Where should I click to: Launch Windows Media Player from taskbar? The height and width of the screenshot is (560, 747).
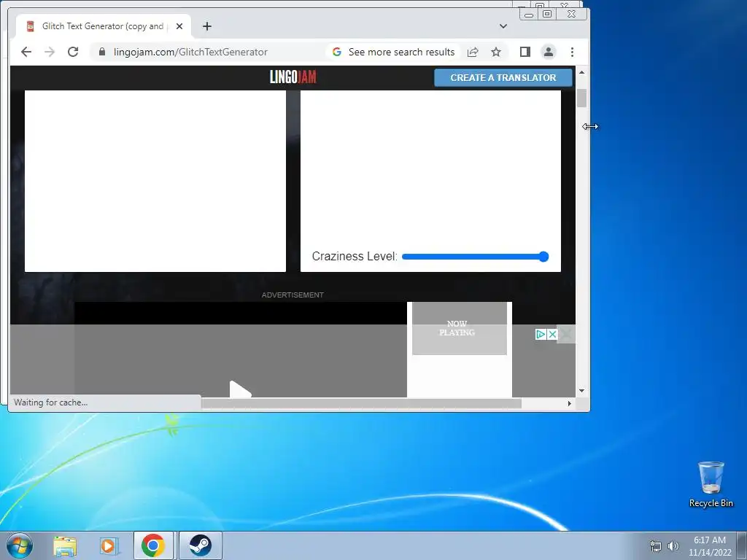pyautogui.click(x=109, y=545)
